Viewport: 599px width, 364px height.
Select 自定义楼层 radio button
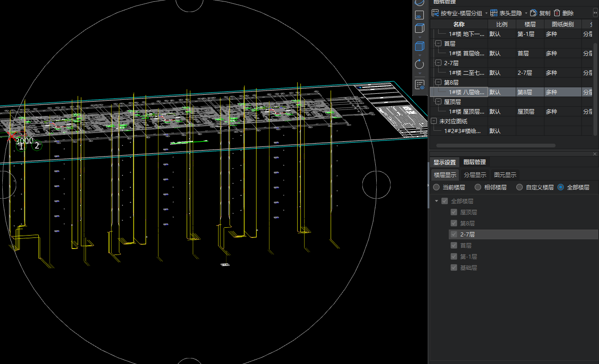[520, 187]
